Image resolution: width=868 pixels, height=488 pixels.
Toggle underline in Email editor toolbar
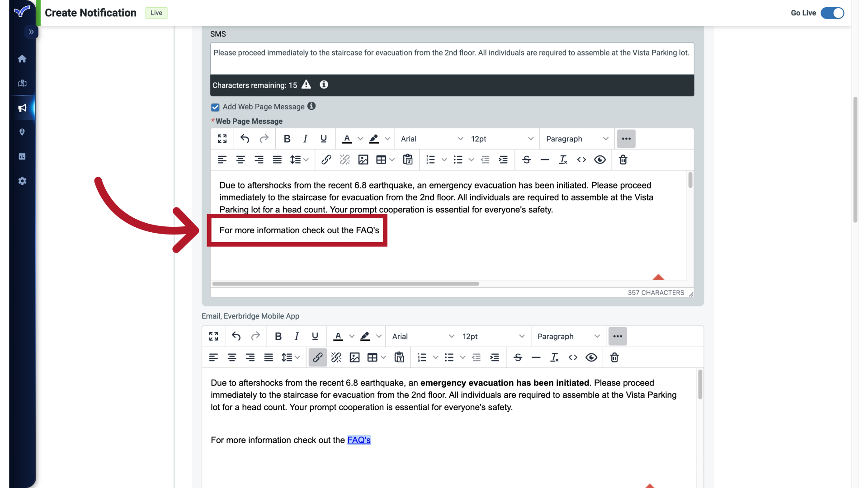315,336
